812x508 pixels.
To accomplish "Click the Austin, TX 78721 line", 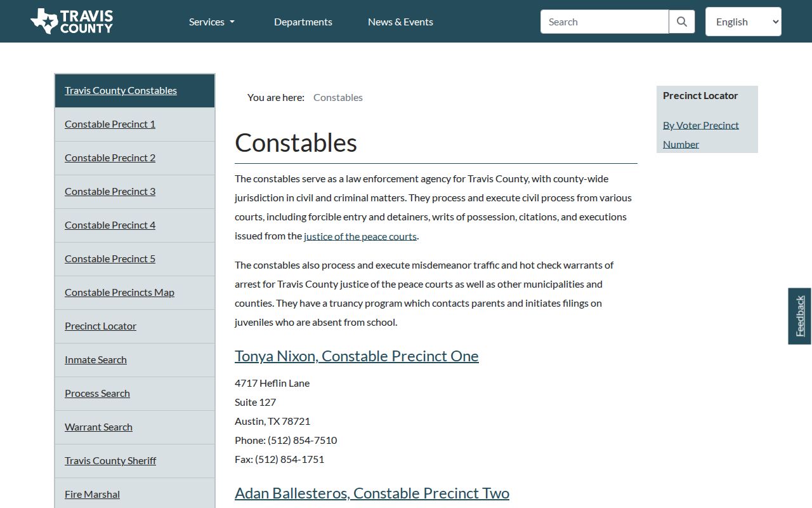I will tap(272, 421).
